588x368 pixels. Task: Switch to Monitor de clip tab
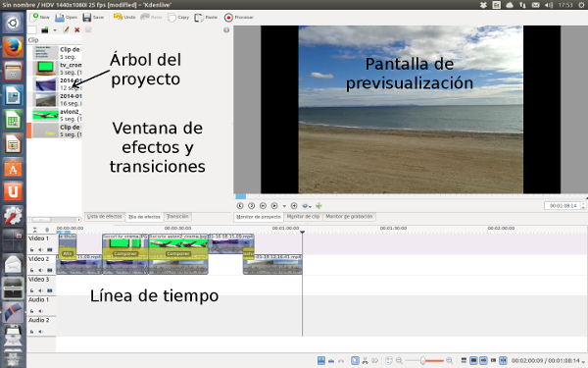[x=303, y=217]
